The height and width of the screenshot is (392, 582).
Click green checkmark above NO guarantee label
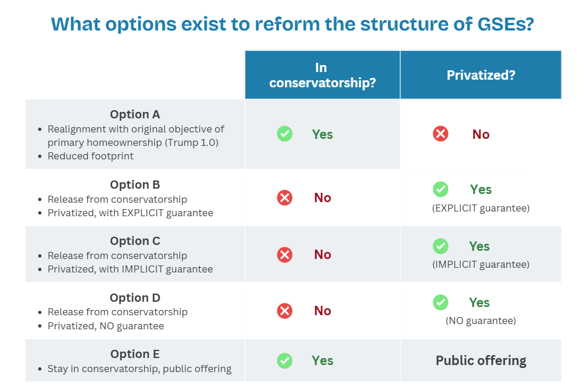[x=441, y=302]
